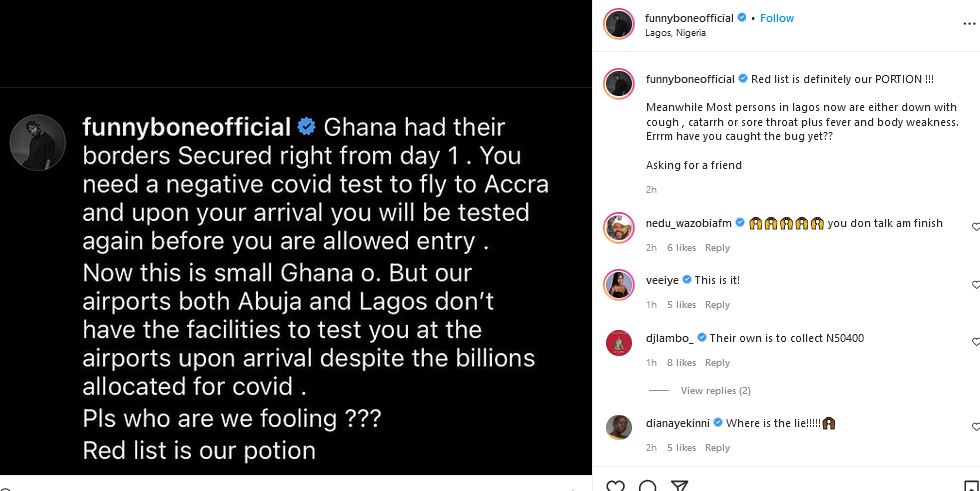980x491 pixels.
Task: Like the post with the heart icon
Action: point(616,487)
